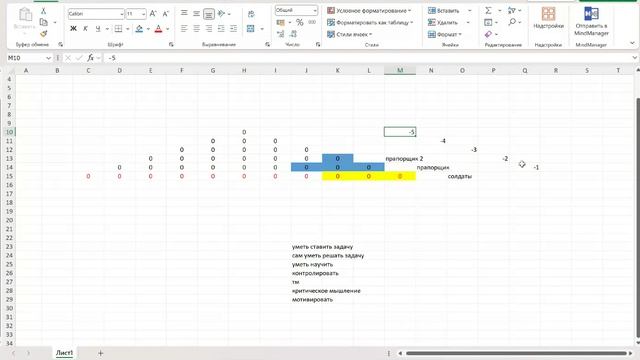Click the Вставить cells button
The height and width of the screenshot is (360, 640).
(x=443, y=11)
